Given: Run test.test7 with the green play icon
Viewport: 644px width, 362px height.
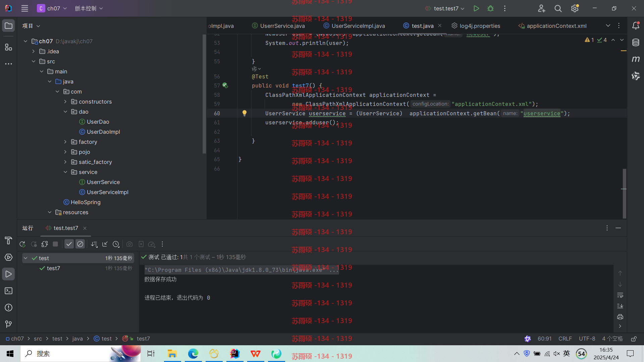Looking at the screenshot, I should coord(476,8).
